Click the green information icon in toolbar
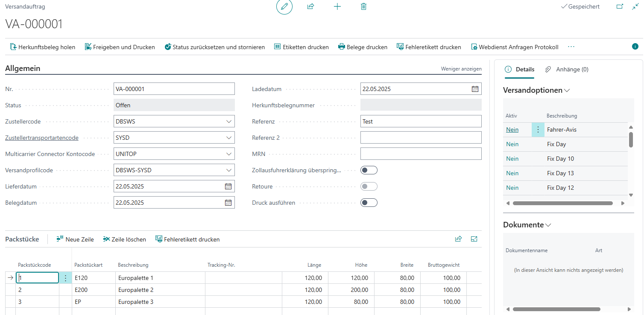This screenshot has width=644, height=315. point(635,47)
